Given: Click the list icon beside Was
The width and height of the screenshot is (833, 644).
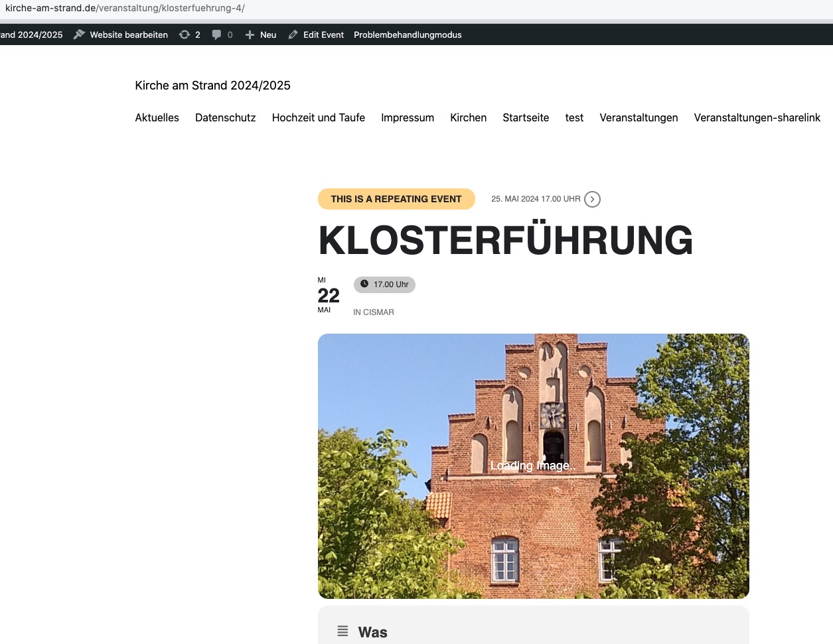Looking at the screenshot, I should pos(342,631).
